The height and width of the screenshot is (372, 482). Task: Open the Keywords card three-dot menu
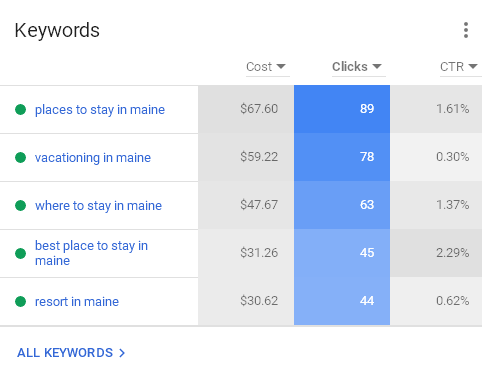[466, 30]
